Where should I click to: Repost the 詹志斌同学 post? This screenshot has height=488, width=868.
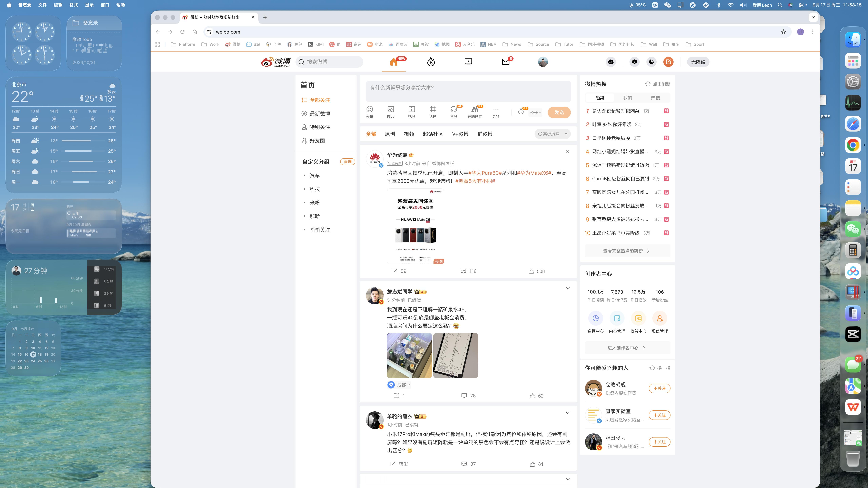[399, 396]
